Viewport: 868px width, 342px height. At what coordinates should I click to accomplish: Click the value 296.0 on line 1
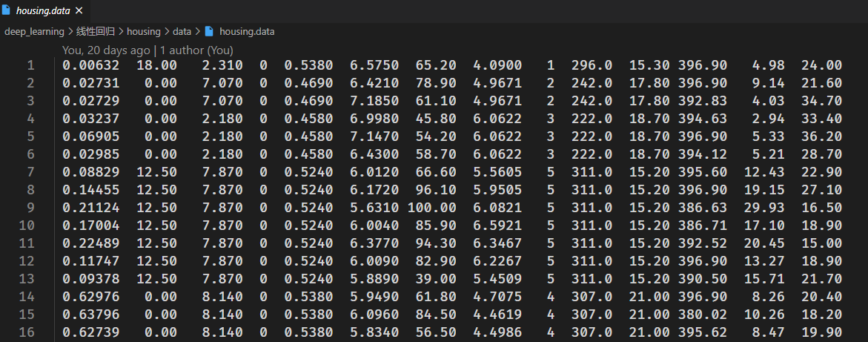(x=592, y=65)
